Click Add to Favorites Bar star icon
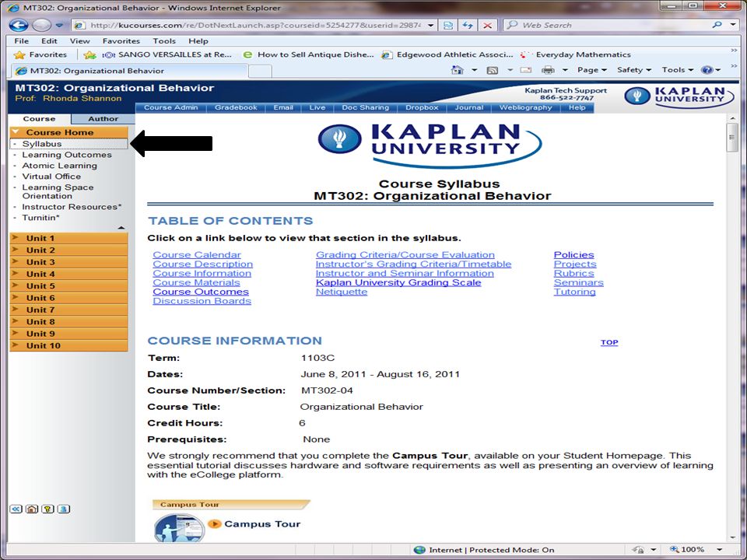The image size is (747, 560). point(89,54)
